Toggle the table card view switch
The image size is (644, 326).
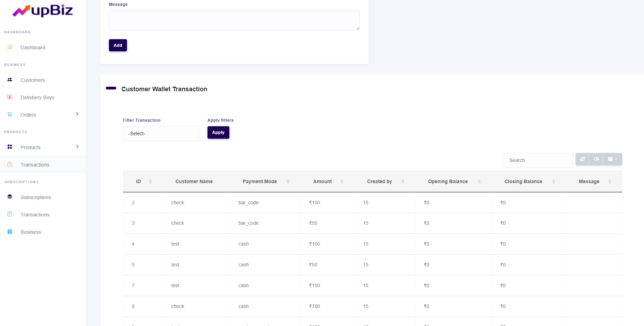(596, 159)
